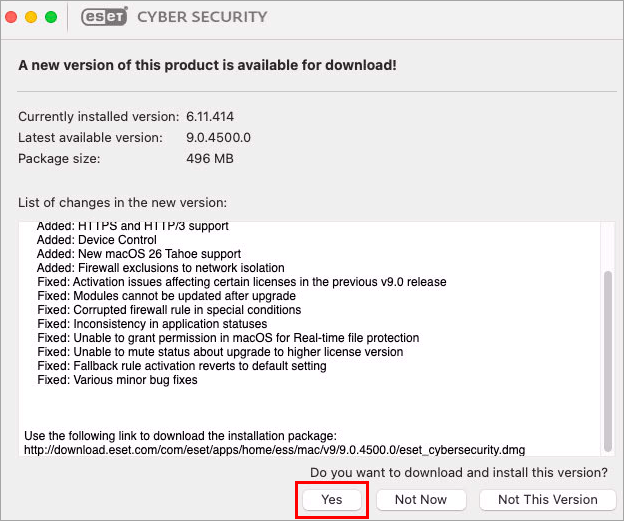This screenshot has height=521, width=624.
Task: Maximize the window with the green button
Action: tap(50, 17)
